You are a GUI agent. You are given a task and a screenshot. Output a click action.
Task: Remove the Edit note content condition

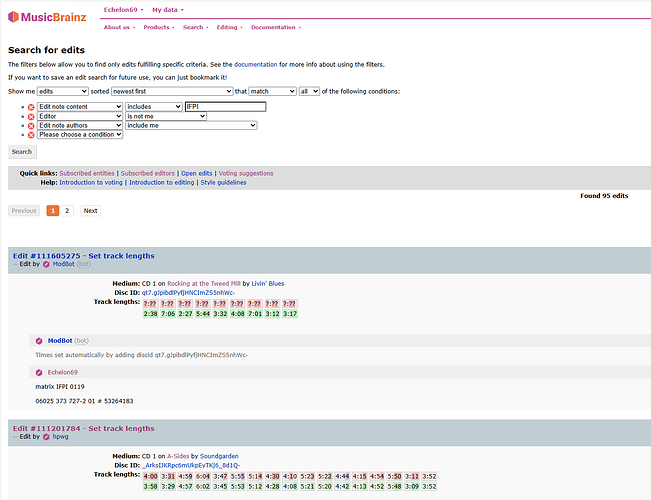coord(31,107)
